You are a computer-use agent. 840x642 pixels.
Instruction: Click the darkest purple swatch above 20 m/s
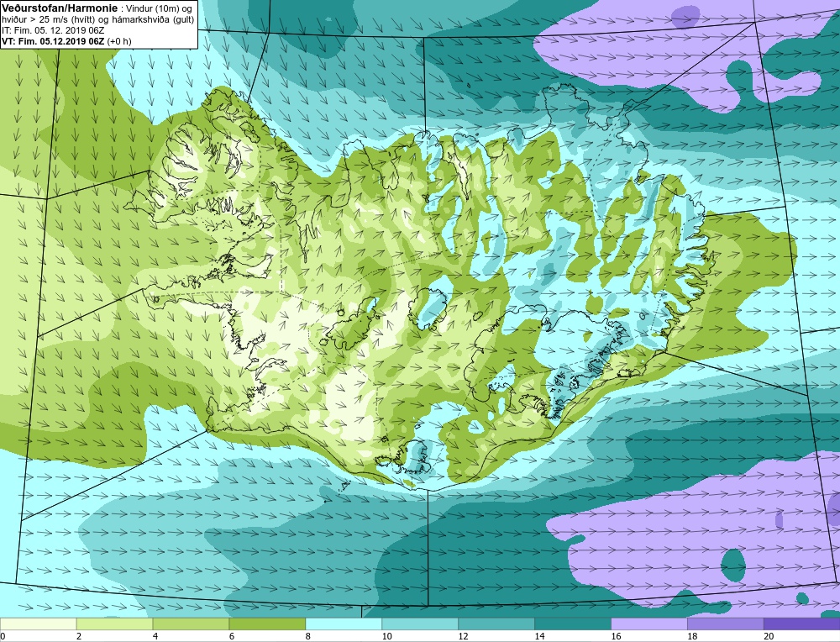click(x=802, y=624)
